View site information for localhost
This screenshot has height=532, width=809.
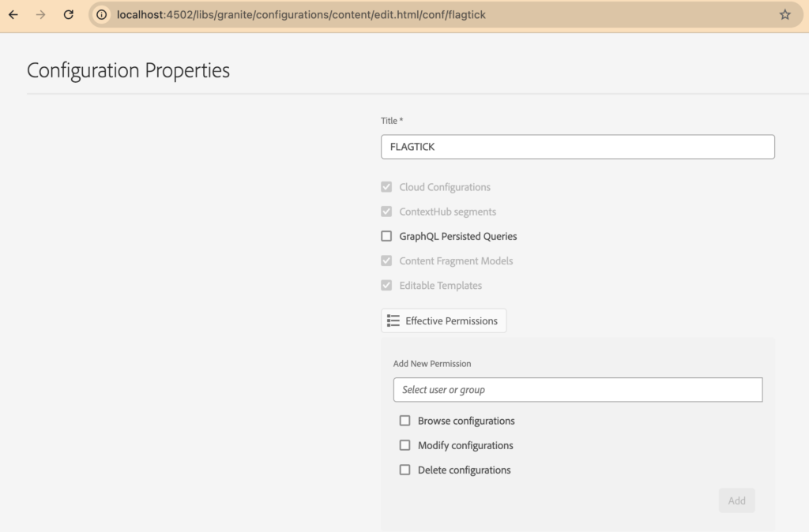tap(102, 14)
